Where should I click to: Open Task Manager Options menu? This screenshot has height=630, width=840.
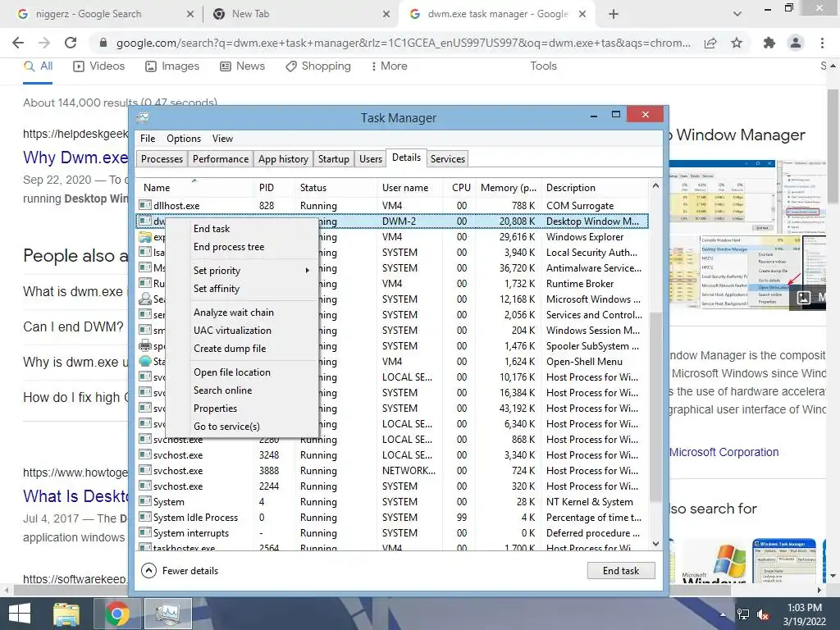pyautogui.click(x=184, y=138)
